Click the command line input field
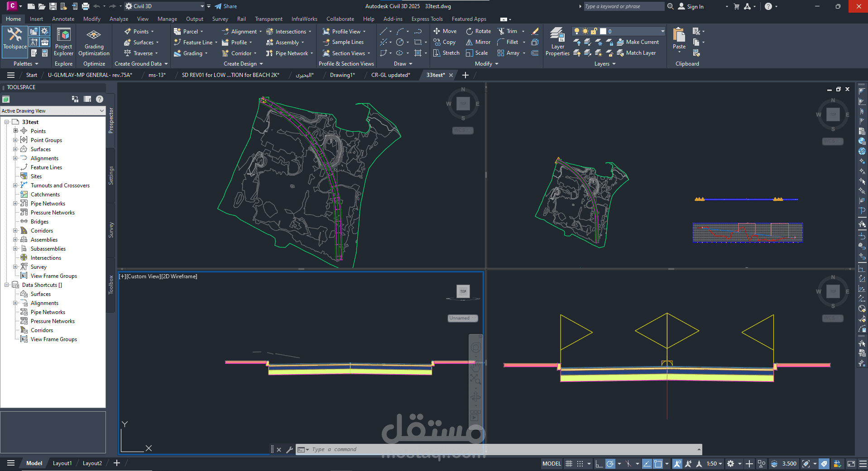Image resolution: width=868 pixels, height=471 pixels. 498,449
